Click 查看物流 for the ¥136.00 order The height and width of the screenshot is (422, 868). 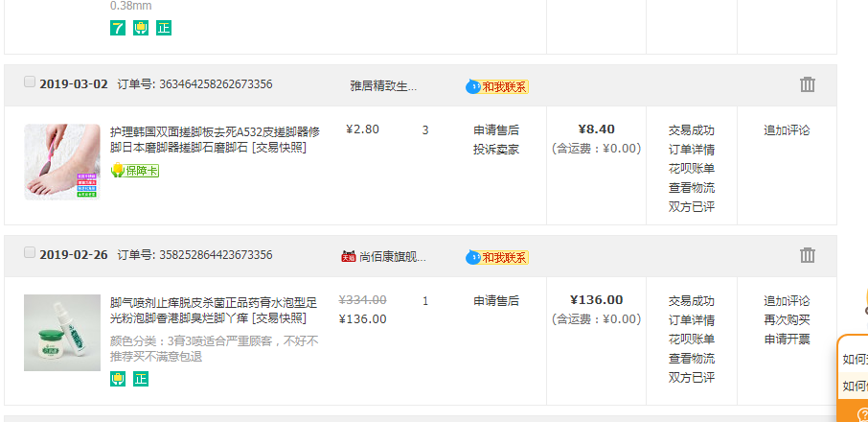point(692,359)
